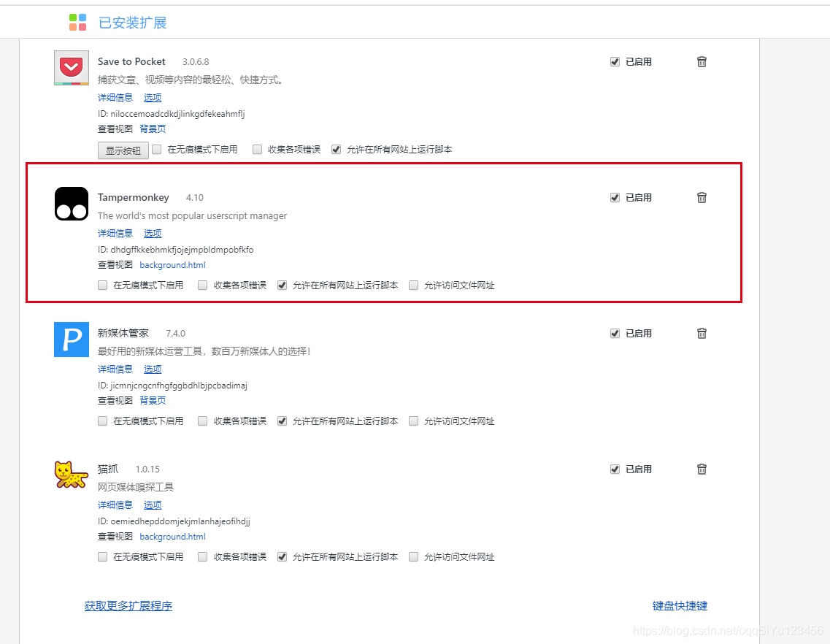Check 允许访问文件网址 for Tampermonkey
Image resolution: width=830 pixels, height=644 pixels.
(414, 285)
